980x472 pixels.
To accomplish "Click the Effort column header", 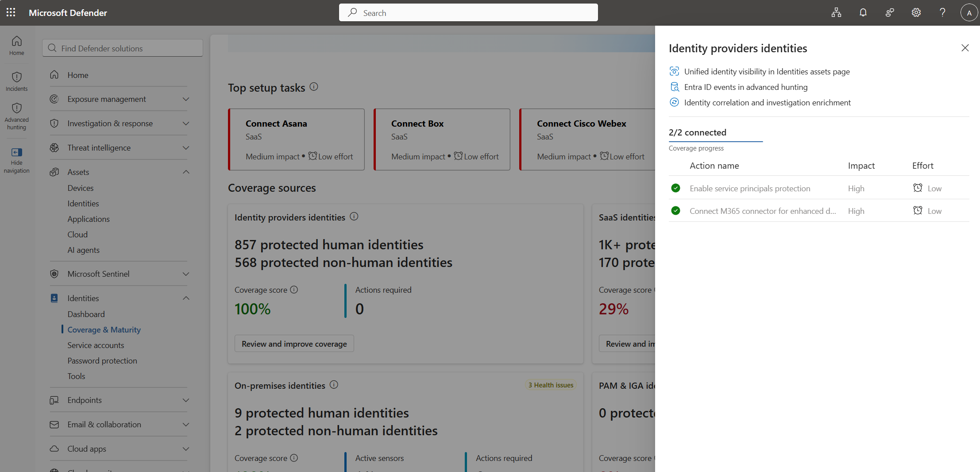I will coord(922,165).
